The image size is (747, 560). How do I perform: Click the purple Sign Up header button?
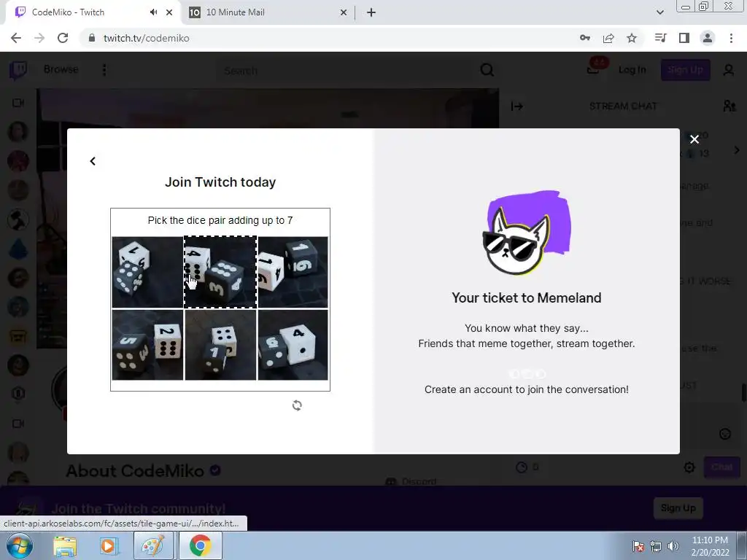pos(685,70)
